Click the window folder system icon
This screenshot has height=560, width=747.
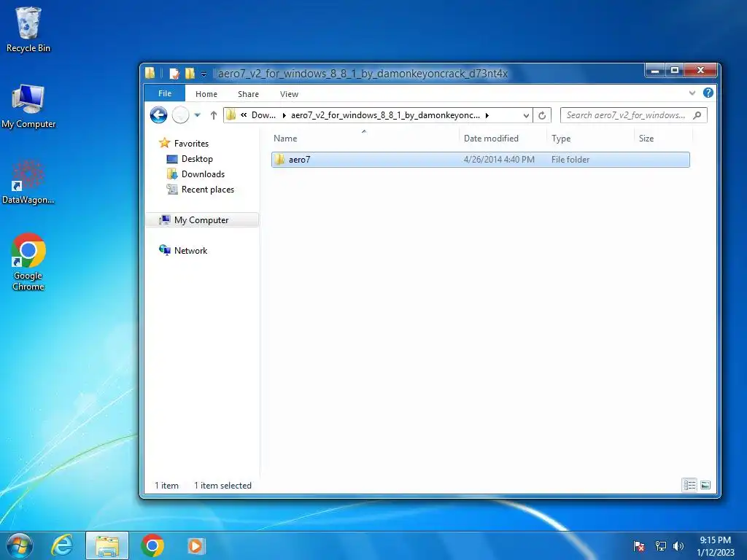click(x=150, y=73)
